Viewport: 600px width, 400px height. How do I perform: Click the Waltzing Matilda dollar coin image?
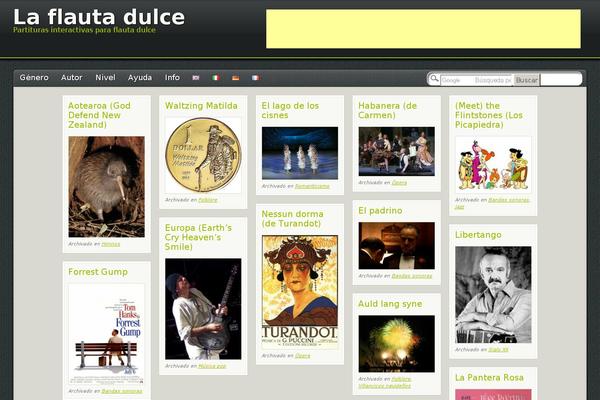[x=203, y=155]
